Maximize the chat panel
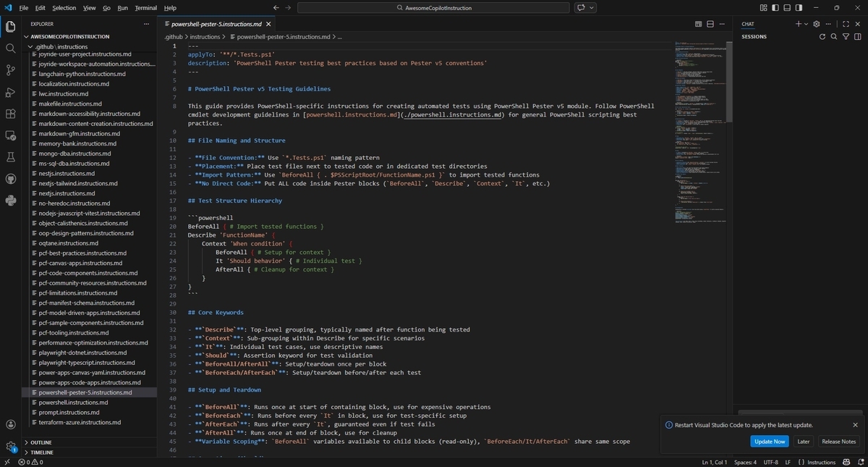 pos(846,24)
